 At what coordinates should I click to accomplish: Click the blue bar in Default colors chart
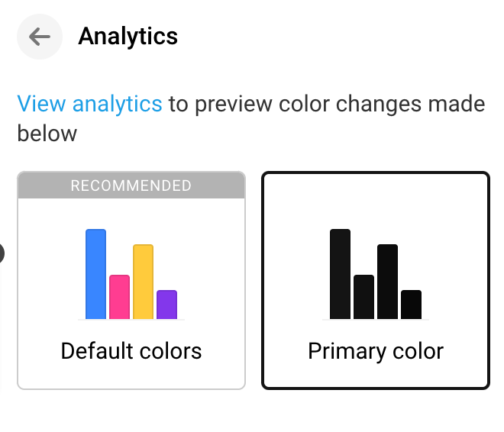(x=95, y=274)
